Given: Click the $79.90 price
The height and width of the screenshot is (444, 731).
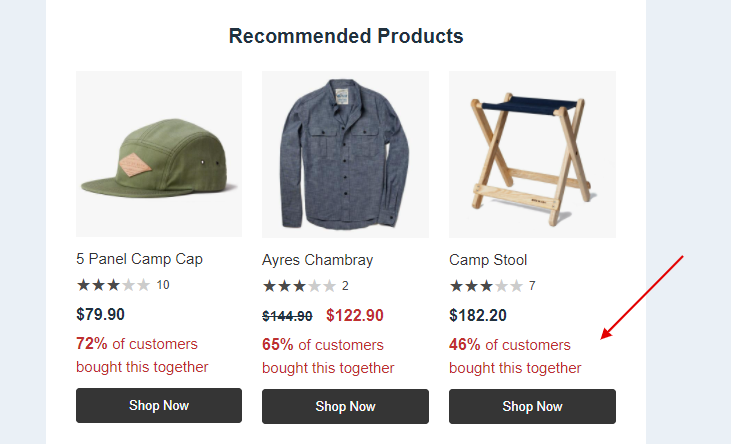Looking at the screenshot, I should click(x=100, y=314).
